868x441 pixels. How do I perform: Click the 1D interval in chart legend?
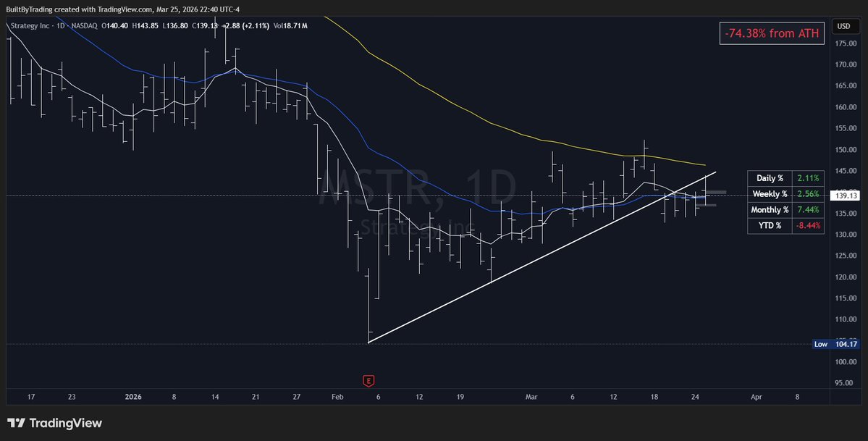tap(61, 26)
